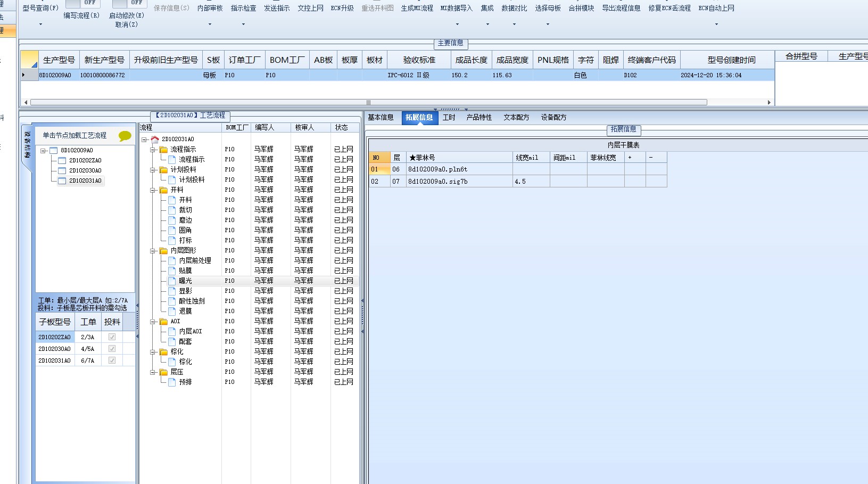The image size is (868, 484).
Task: Click the red house icon beside 2D102031A0
Action: point(155,140)
